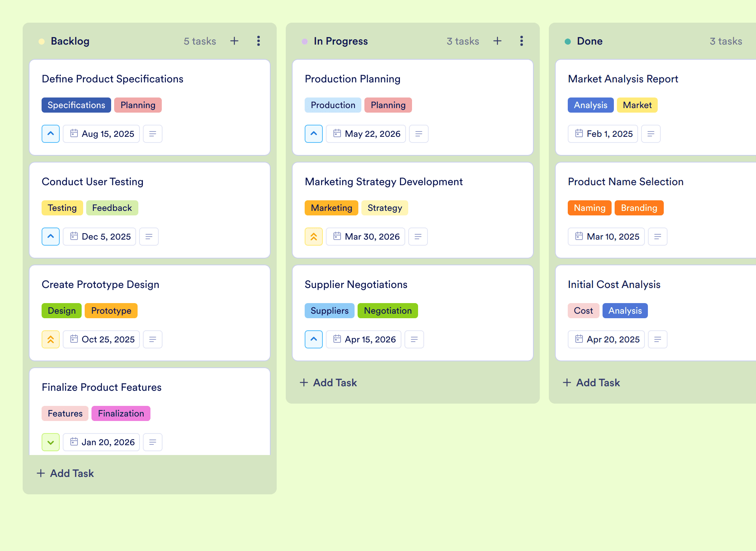Expand priority chevron on Conduct User Testing
Image resolution: width=756 pixels, height=551 pixels.
pos(51,237)
